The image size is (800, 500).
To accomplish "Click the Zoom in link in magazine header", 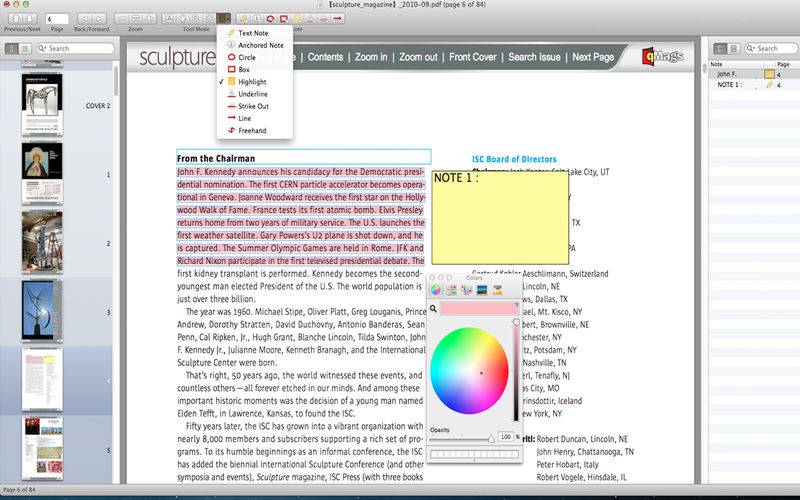I will coord(371,57).
